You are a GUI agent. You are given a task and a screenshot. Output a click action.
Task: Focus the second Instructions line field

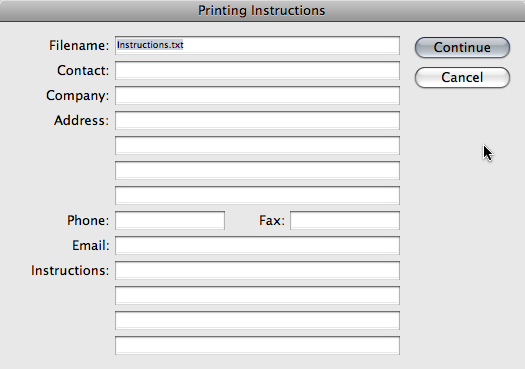[257, 295]
